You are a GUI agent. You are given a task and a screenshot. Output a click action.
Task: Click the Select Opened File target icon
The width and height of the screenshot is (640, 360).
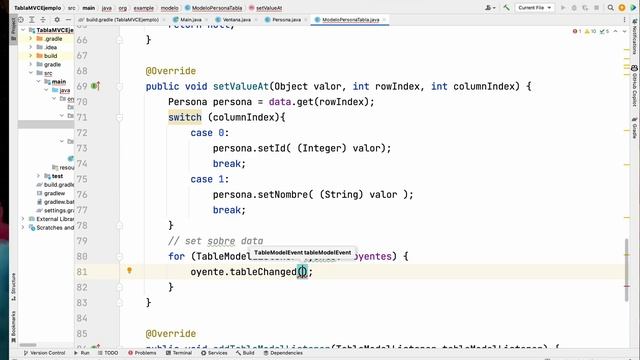21,19
